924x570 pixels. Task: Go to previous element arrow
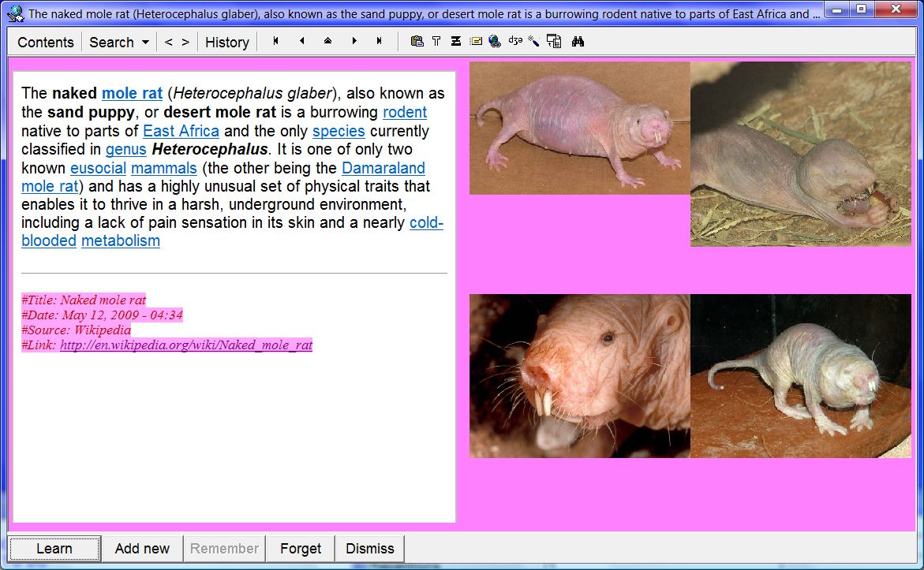point(301,41)
